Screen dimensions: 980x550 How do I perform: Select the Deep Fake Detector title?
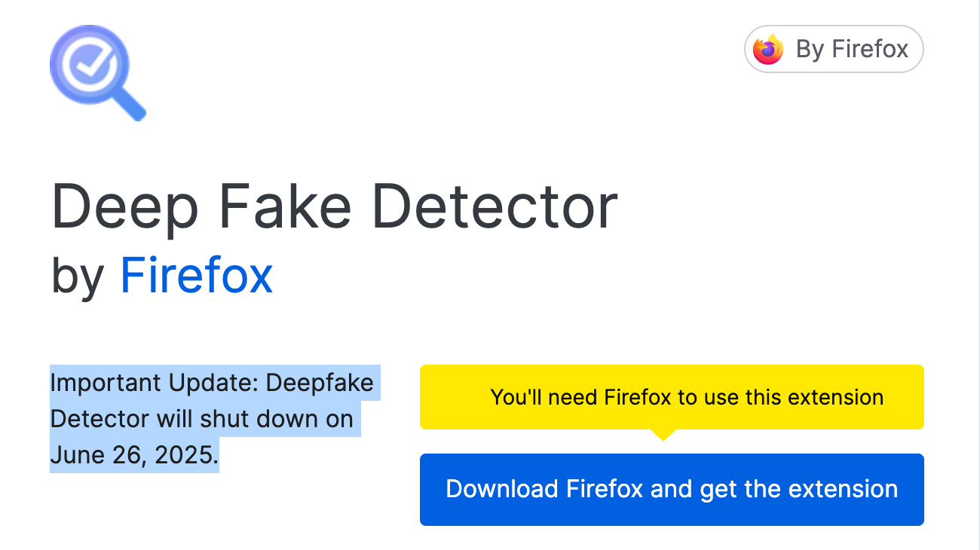click(334, 205)
